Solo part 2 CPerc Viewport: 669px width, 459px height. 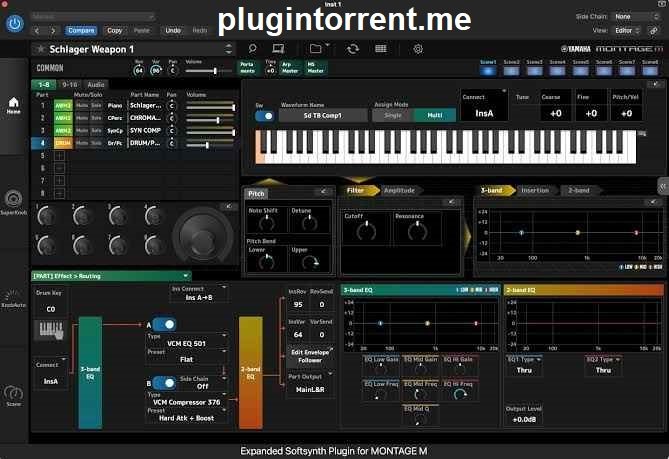click(96, 118)
